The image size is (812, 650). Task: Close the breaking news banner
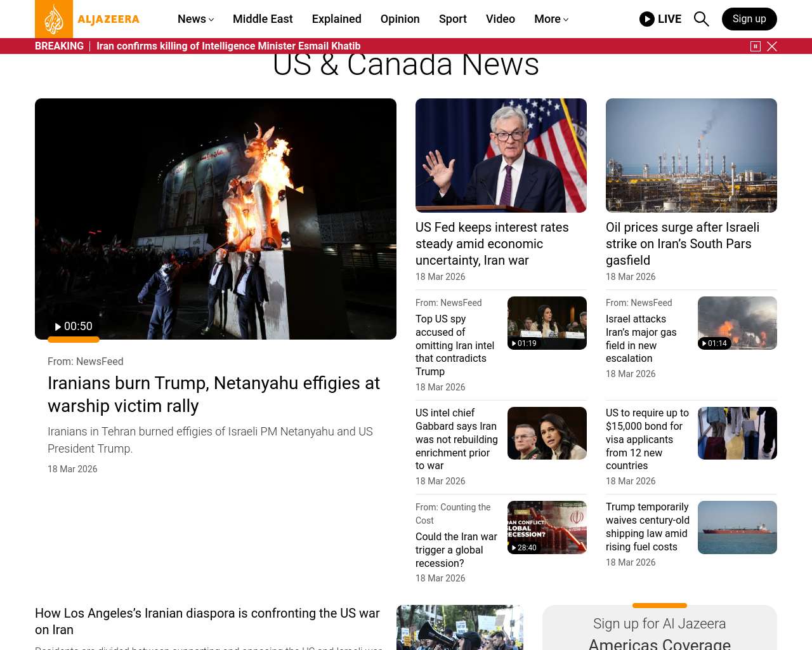point(772,46)
